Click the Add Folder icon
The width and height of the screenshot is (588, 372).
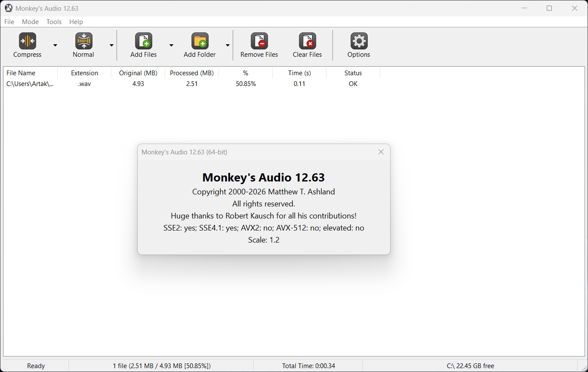click(200, 41)
